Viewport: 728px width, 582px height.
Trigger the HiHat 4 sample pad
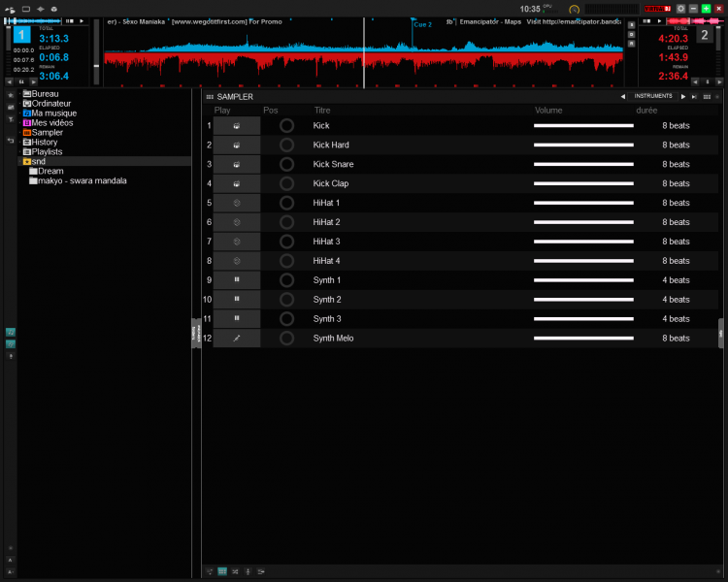[237, 261]
